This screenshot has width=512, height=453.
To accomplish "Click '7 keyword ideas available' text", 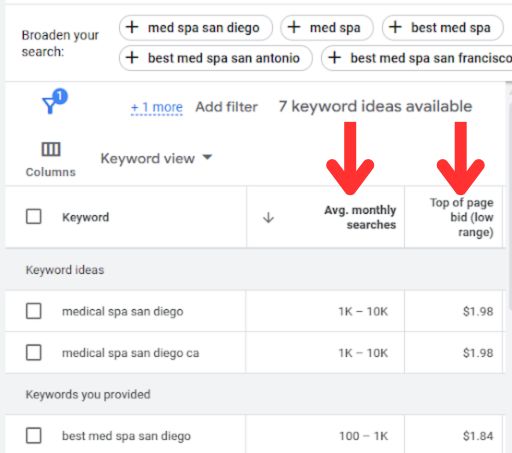I will (x=375, y=107).
